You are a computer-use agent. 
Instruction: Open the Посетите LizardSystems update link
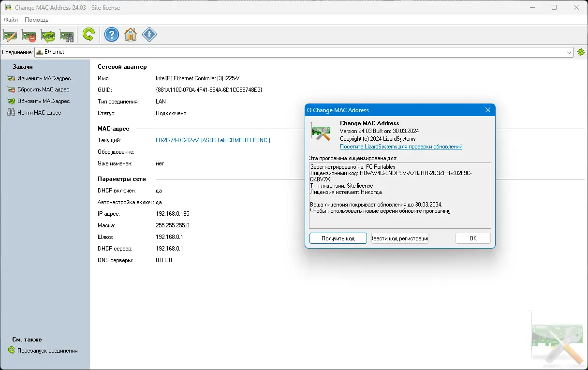click(401, 147)
